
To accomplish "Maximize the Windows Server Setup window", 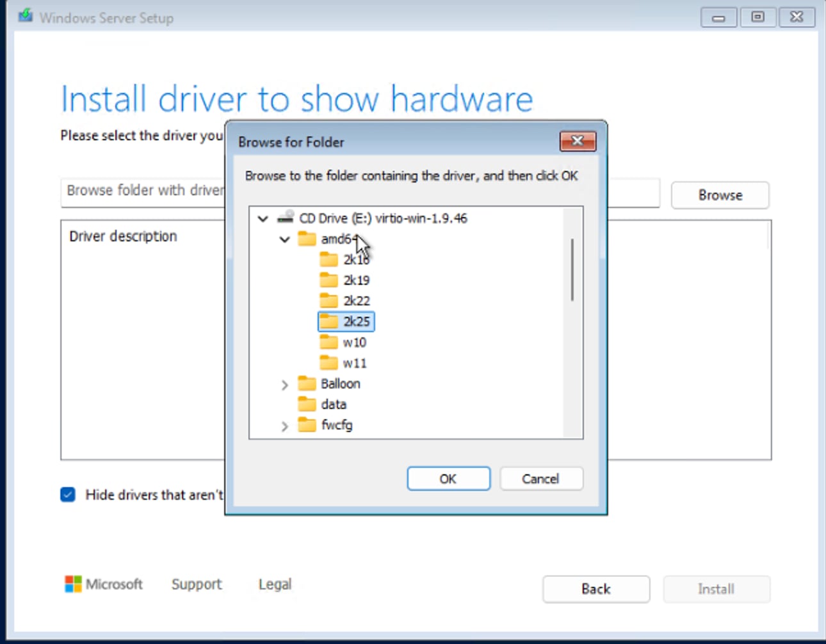I will [x=757, y=17].
